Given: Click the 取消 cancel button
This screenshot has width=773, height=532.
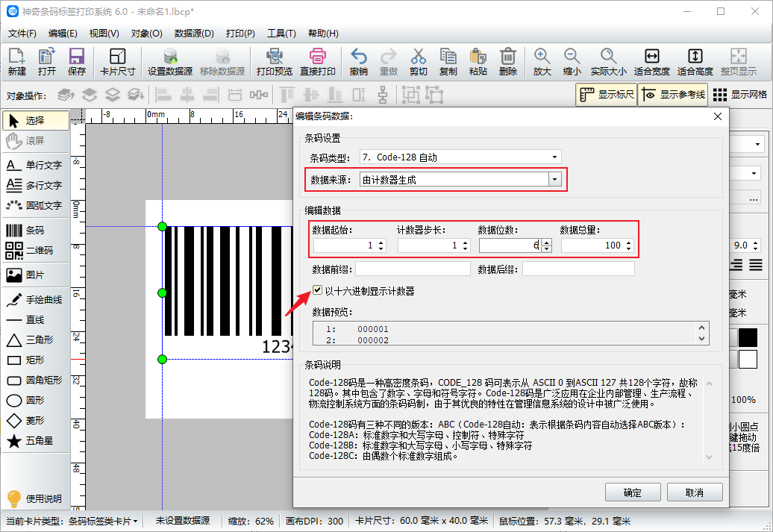Looking at the screenshot, I should 695,492.
